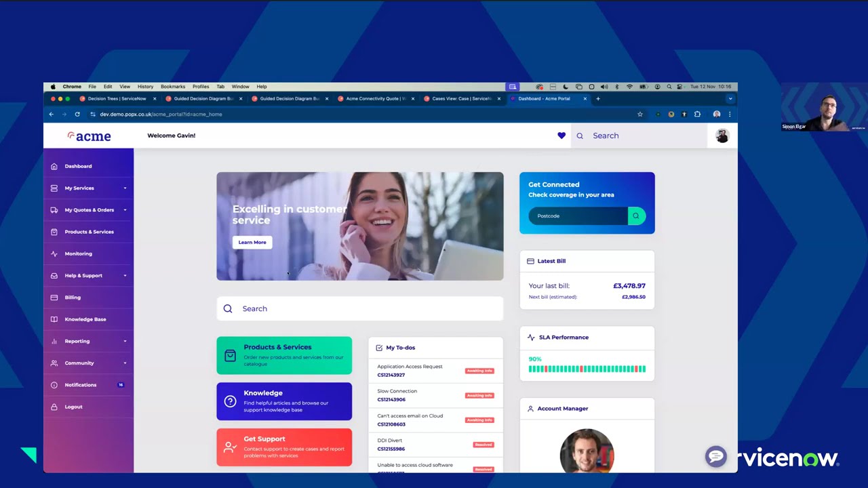This screenshot has width=868, height=488.
Task: Click the Chrome three-dot menu
Action: 730,114
